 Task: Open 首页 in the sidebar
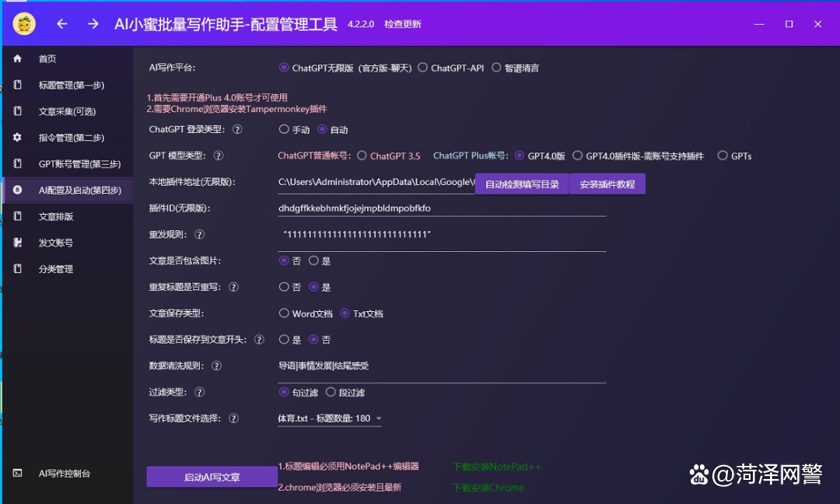[x=68, y=58]
